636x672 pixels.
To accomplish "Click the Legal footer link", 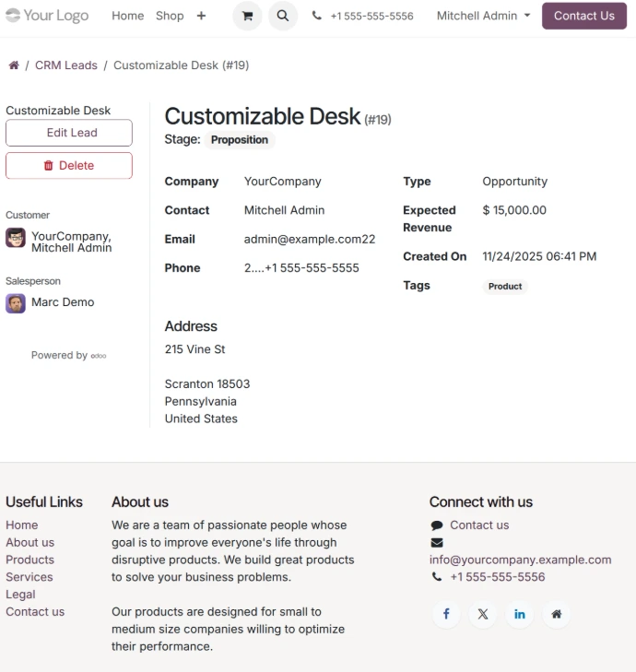I will (x=20, y=595).
